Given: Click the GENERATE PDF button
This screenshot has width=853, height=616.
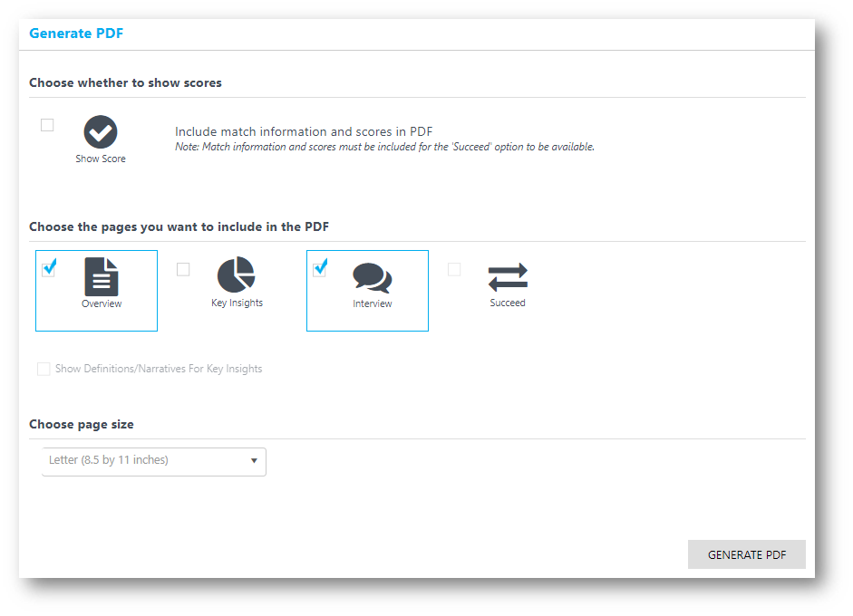Looking at the screenshot, I should pos(746,554).
